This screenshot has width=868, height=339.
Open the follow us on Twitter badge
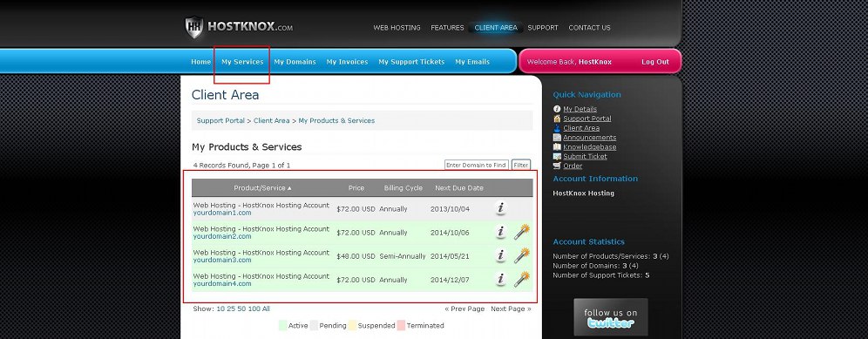pyautogui.click(x=611, y=317)
